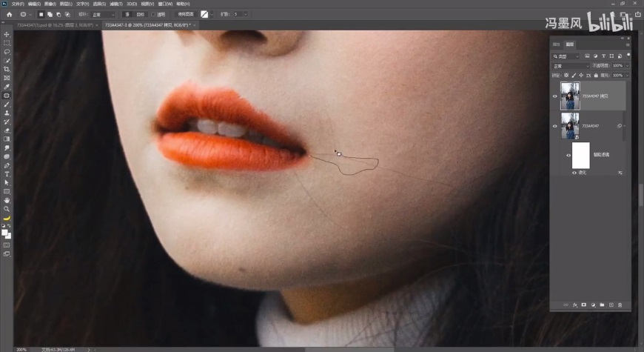Toggle Quick Mask mode icon
The width and height of the screenshot is (644, 352).
(7, 245)
